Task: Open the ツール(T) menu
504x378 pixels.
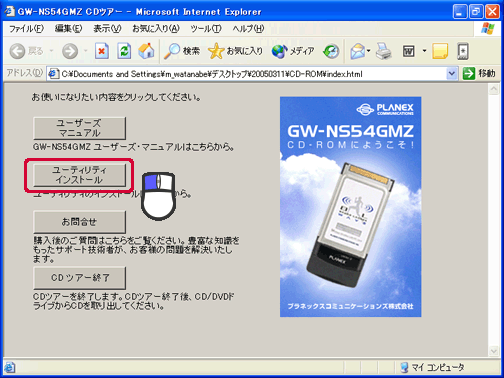Action: [206, 29]
